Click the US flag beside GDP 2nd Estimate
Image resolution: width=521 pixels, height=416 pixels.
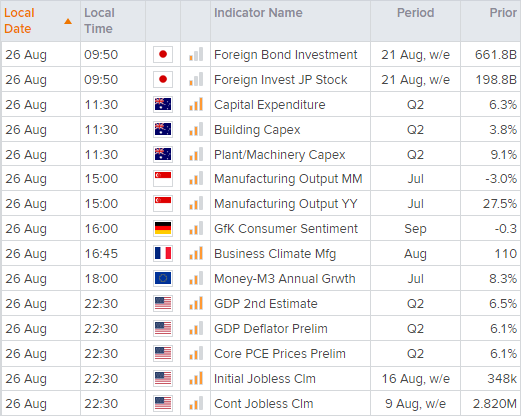pos(163,303)
